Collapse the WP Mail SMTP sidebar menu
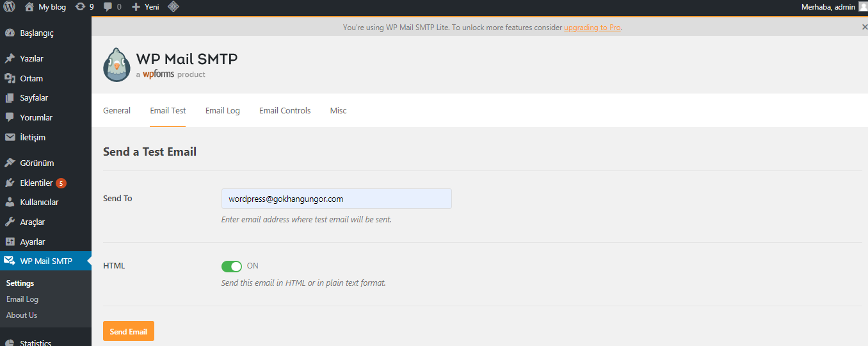This screenshot has width=868, height=346. (45, 261)
